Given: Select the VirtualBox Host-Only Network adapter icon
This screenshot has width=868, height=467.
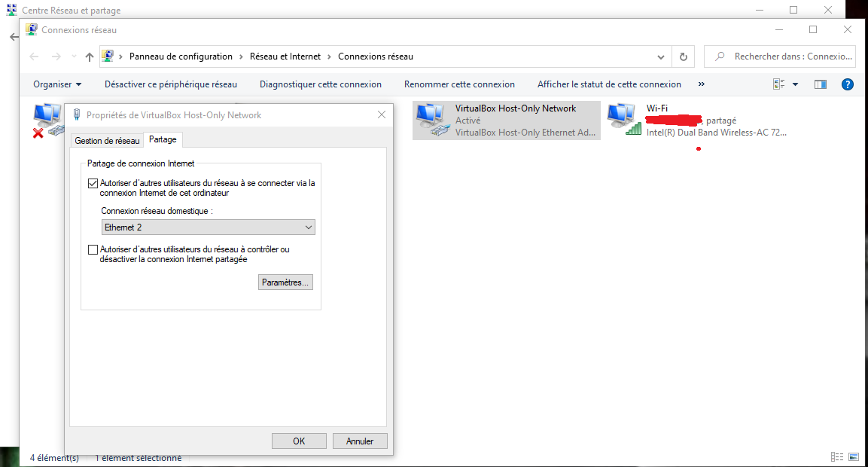Looking at the screenshot, I should click(x=433, y=121).
